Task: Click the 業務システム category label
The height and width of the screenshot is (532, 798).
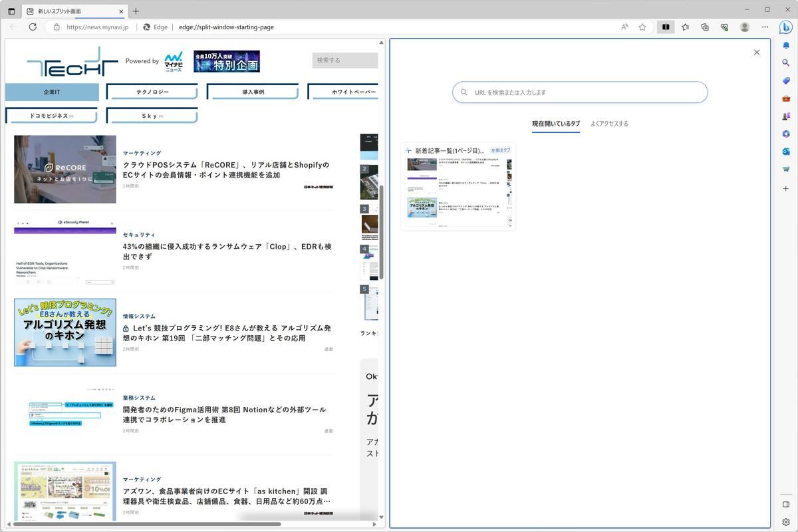Action: point(139,398)
